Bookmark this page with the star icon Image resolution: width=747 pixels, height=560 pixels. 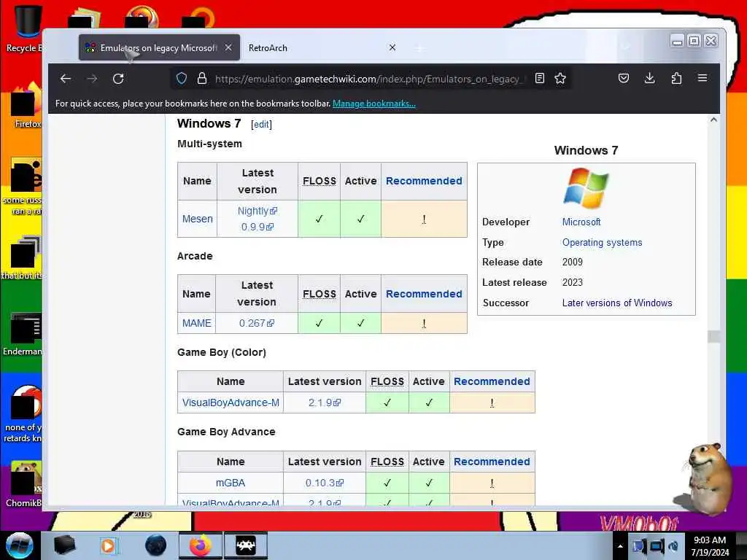560,79
